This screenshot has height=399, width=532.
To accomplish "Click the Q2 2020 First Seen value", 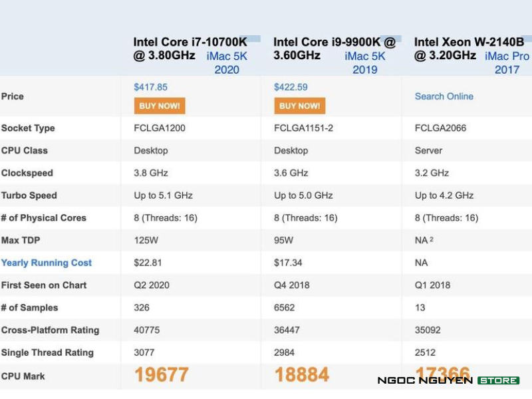I will point(152,285).
